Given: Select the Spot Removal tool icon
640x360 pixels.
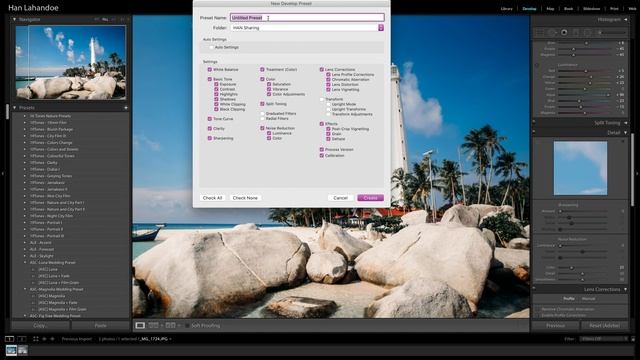Looking at the screenshot, I should pyautogui.click(x=552, y=32).
